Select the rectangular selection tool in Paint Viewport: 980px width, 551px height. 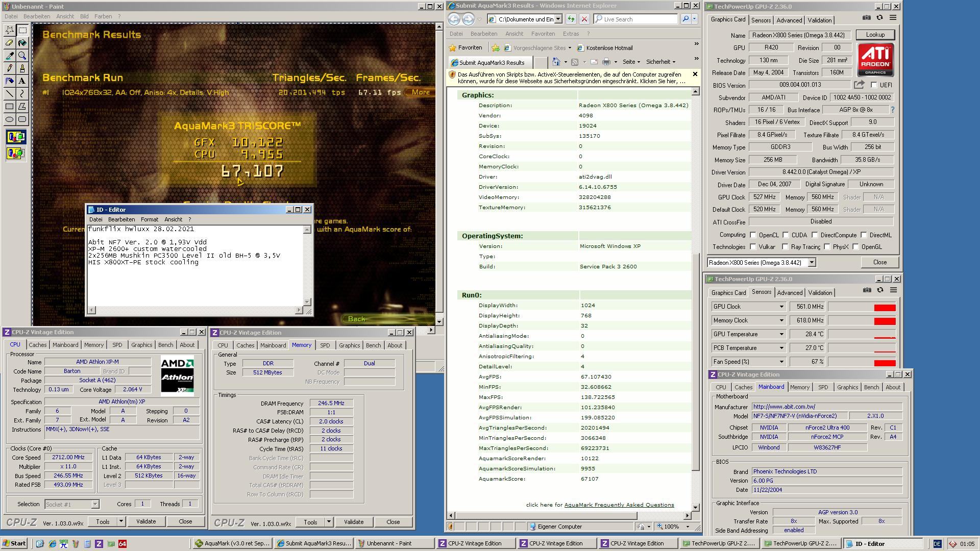click(22, 30)
